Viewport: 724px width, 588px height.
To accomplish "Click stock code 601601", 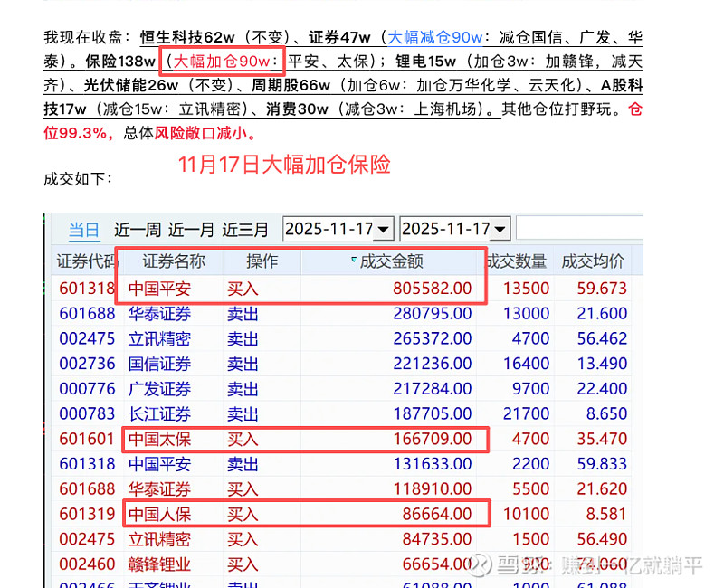I will tap(87, 439).
